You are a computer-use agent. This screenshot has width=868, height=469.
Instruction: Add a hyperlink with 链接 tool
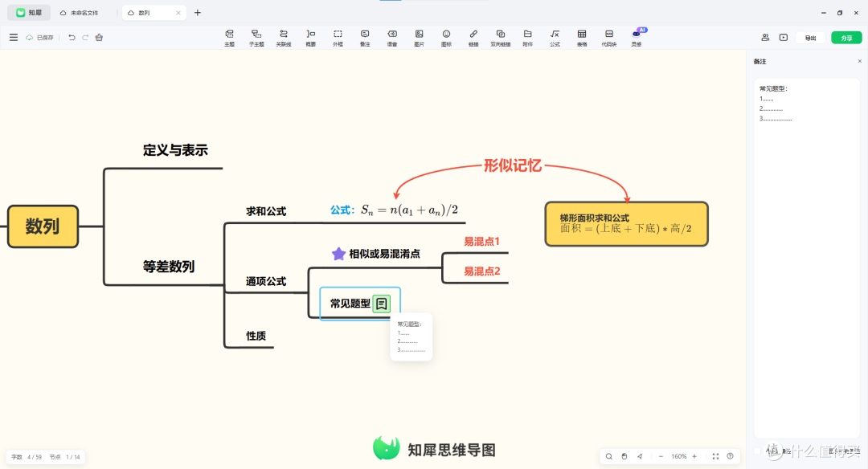[473, 38]
